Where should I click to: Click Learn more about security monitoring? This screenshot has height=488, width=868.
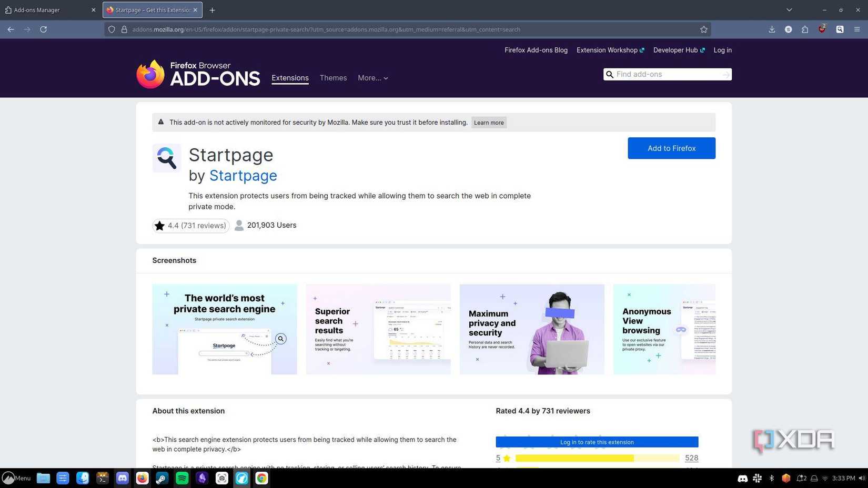[489, 123]
